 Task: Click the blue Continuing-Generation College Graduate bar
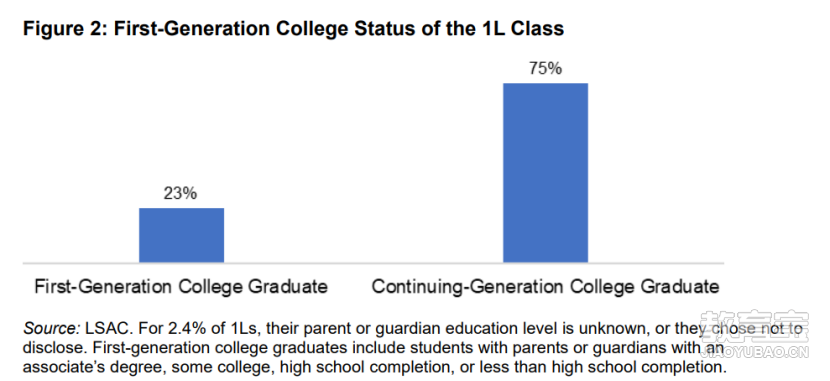545,173
